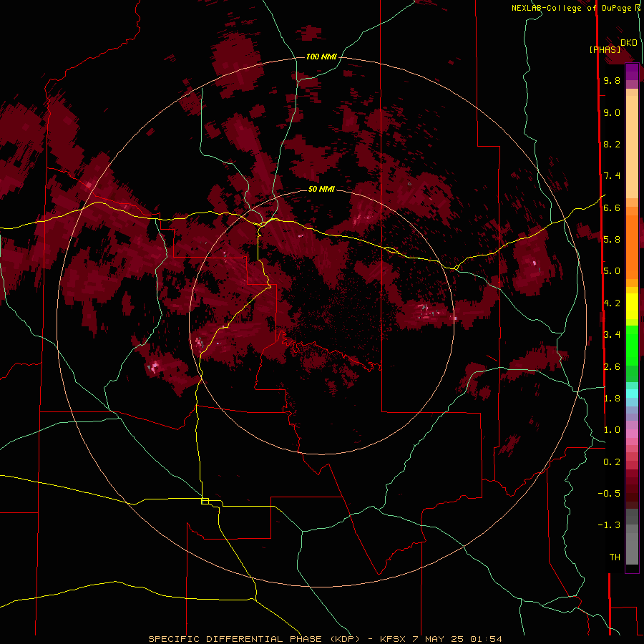Click the 'TH' threshold label
This screenshot has height=644, width=644.
click(615, 557)
